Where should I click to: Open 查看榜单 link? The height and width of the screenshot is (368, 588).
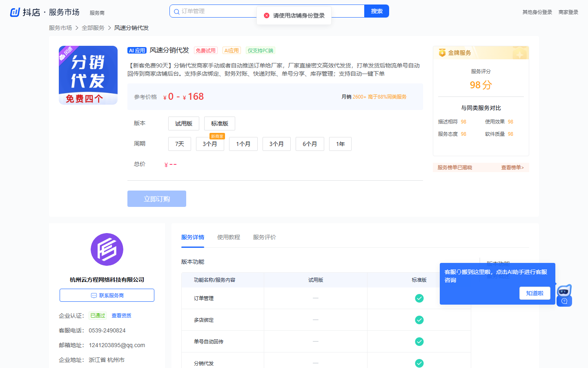coord(512,167)
